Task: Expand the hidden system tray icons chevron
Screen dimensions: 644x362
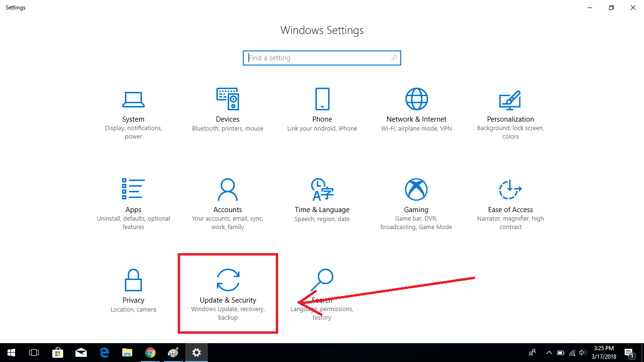Action: pos(549,353)
